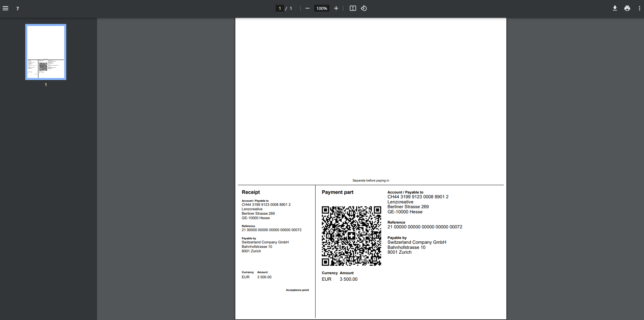Click the rotate counterclockwise icon

click(x=364, y=8)
